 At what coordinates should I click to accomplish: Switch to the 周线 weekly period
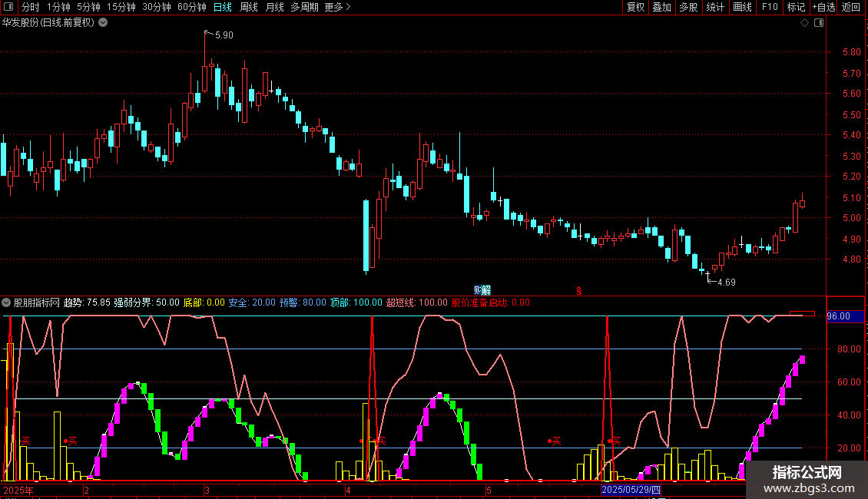click(x=248, y=7)
